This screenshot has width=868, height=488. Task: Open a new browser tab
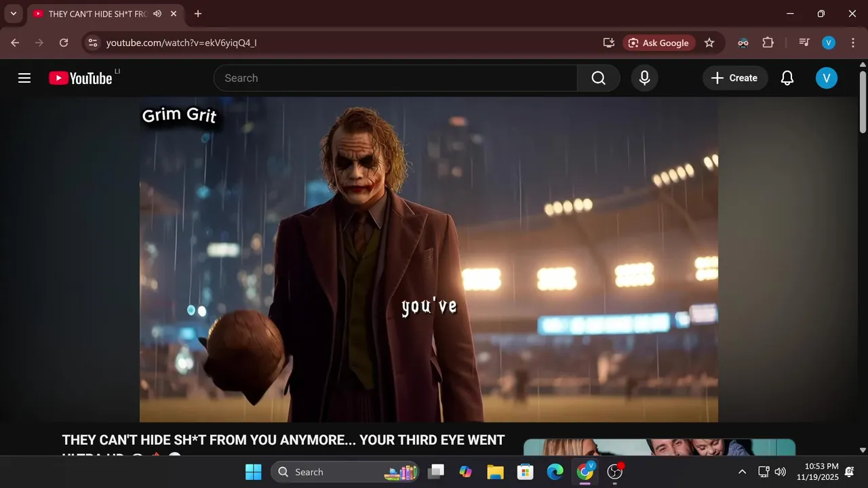(197, 14)
